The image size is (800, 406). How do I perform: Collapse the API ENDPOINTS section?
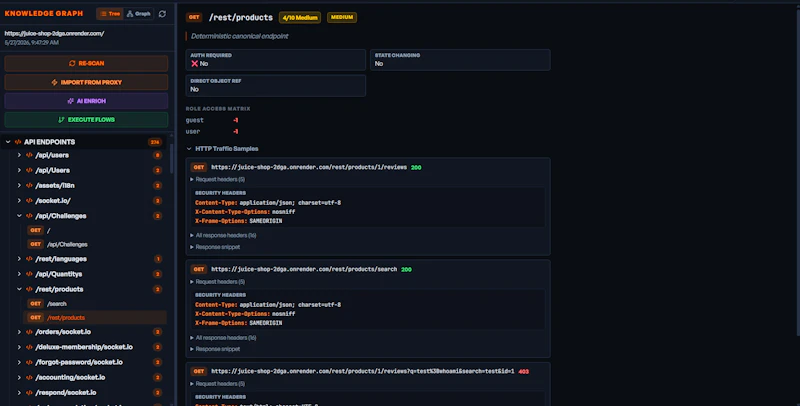[x=8, y=142]
